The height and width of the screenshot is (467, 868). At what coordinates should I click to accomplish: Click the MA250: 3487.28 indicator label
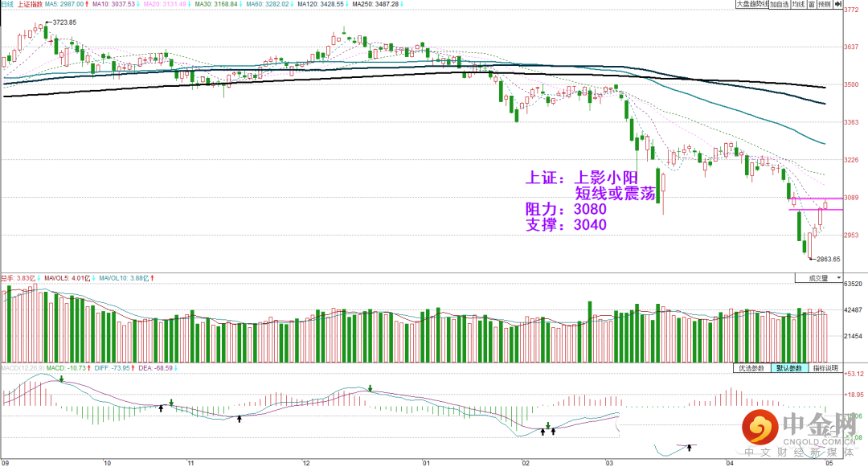point(375,4)
